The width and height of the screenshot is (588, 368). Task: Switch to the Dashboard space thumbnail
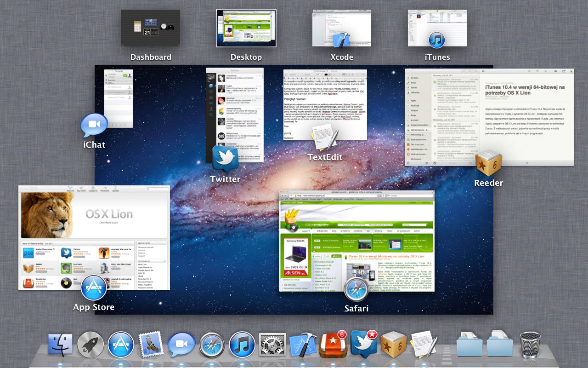151,28
